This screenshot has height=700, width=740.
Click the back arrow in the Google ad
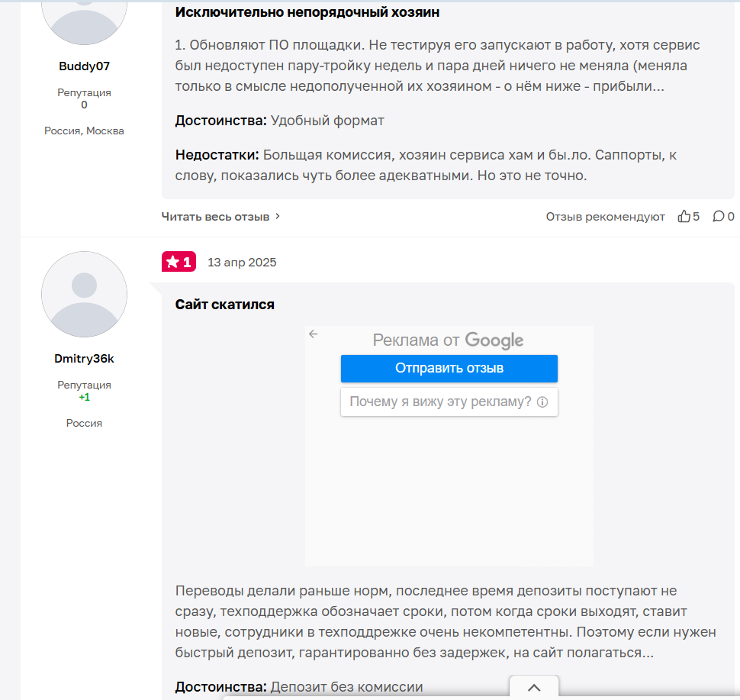pos(313,334)
